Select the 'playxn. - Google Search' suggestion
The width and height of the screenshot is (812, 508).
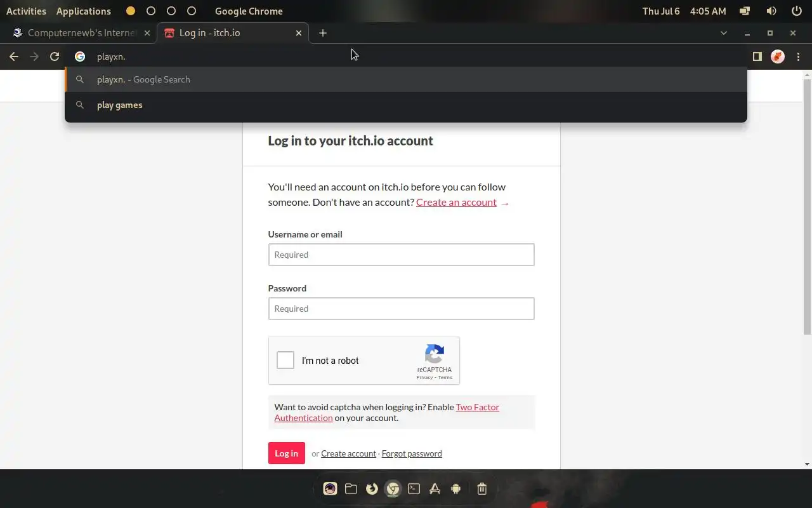[406, 79]
